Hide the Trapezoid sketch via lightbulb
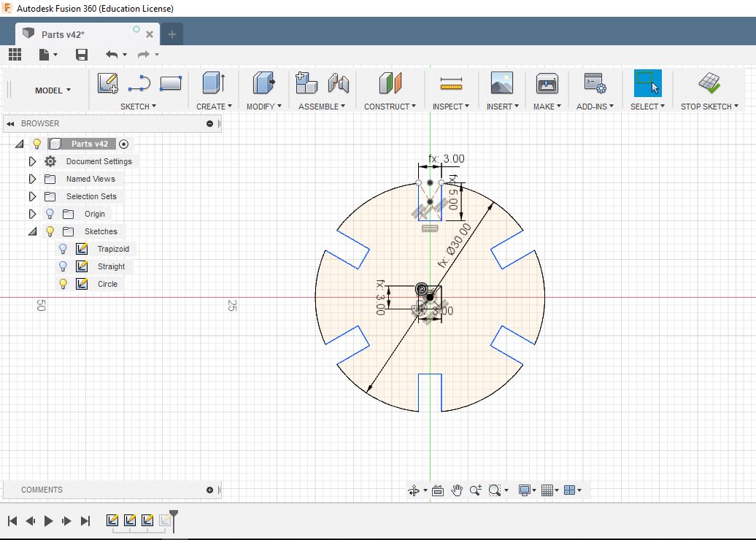756x540 pixels. [x=63, y=249]
